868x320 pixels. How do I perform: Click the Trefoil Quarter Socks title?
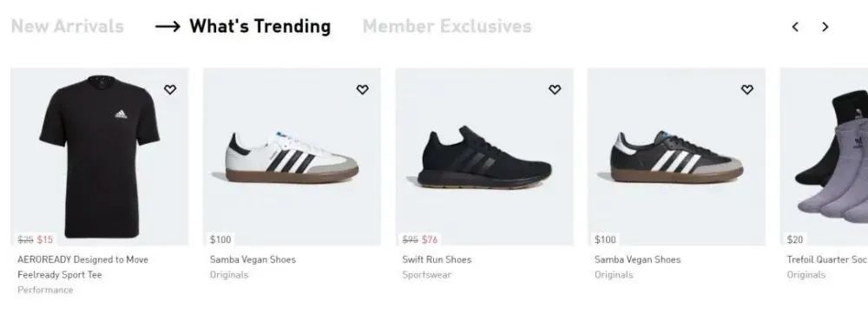[x=827, y=259]
